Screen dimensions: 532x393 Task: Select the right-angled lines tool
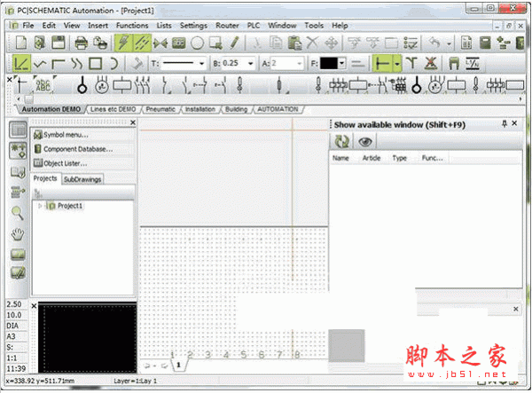point(59,64)
